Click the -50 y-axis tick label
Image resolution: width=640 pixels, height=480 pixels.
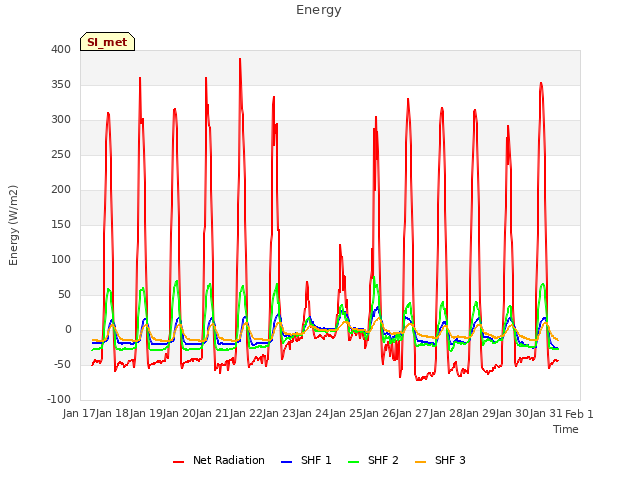[x=62, y=364]
